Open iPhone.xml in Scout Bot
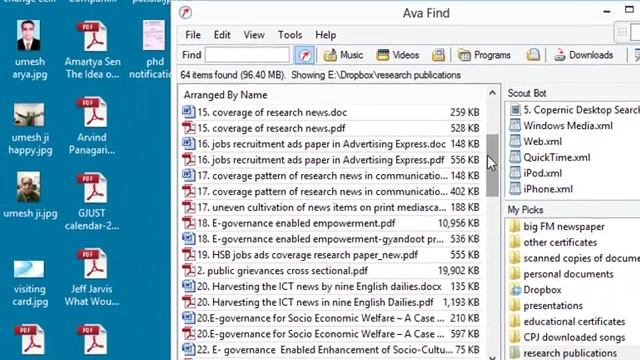 541,189
